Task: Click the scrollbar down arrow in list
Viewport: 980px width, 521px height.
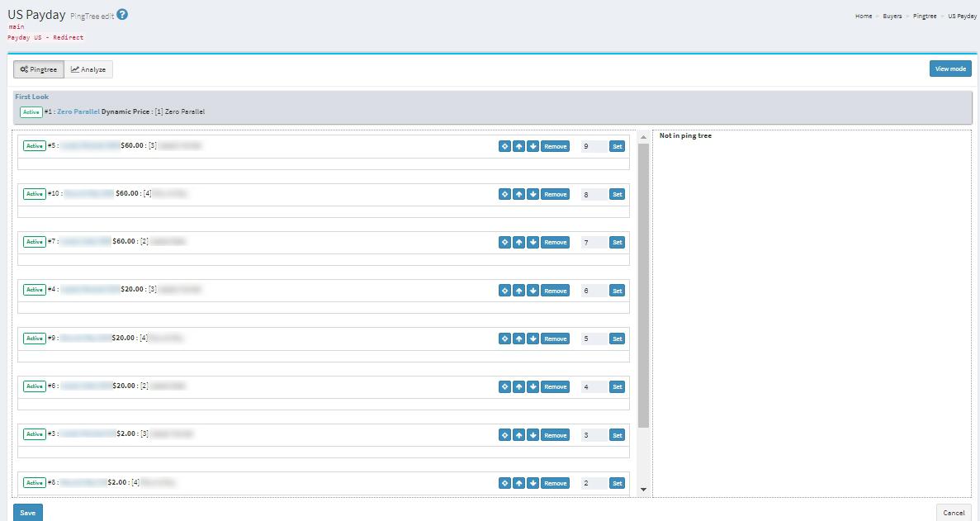Action: coord(643,490)
